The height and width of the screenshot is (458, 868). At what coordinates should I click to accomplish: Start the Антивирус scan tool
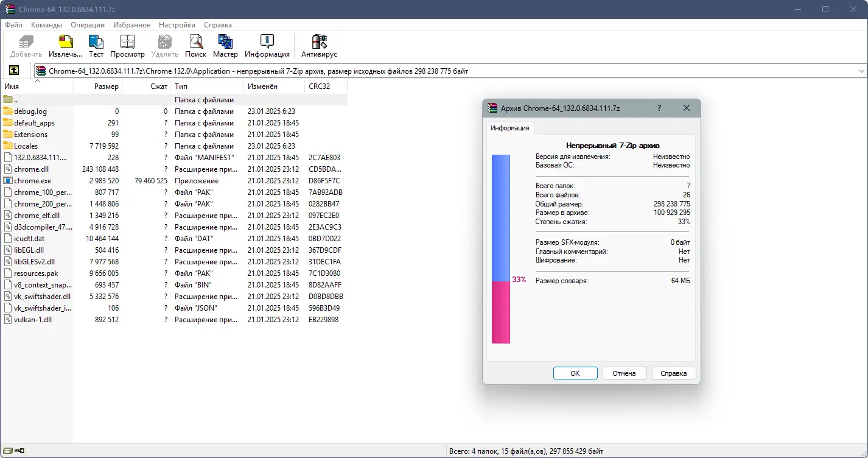click(319, 46)
